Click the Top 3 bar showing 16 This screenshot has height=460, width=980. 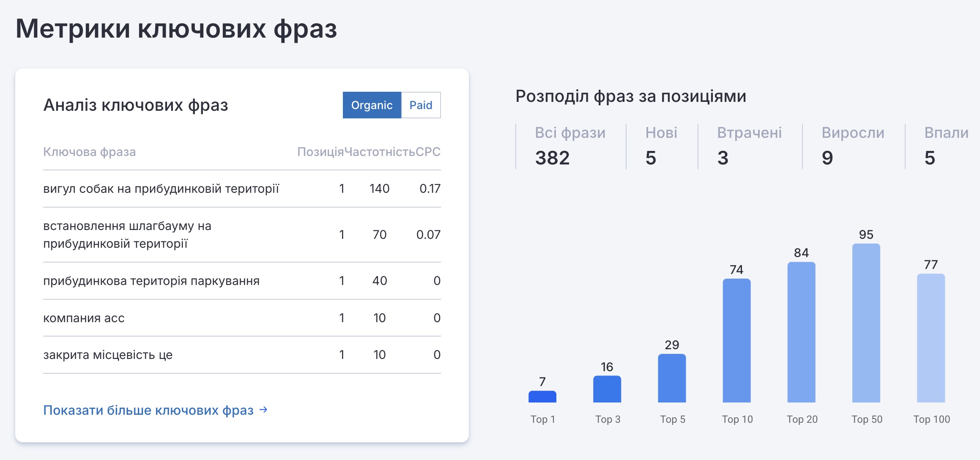tap(607, 389)
